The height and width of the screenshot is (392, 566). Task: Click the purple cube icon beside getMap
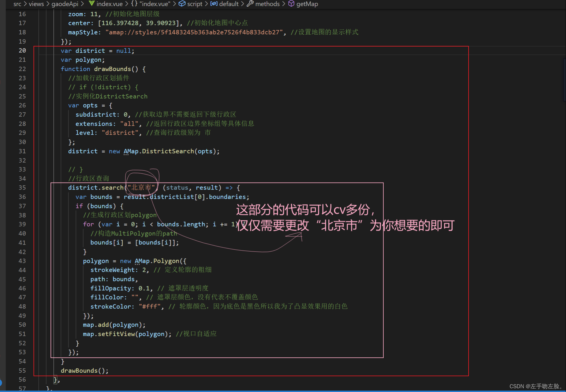(x=291, y=3)
